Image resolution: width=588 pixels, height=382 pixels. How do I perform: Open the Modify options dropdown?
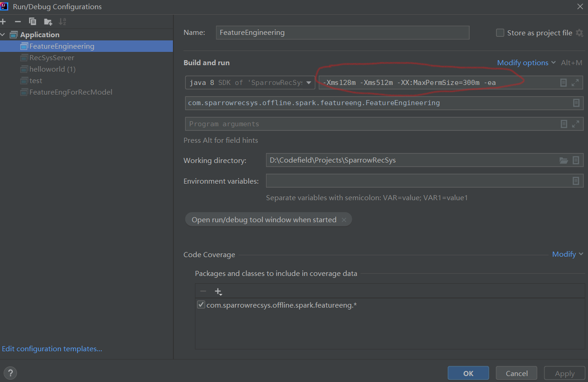tap(527, 62)
